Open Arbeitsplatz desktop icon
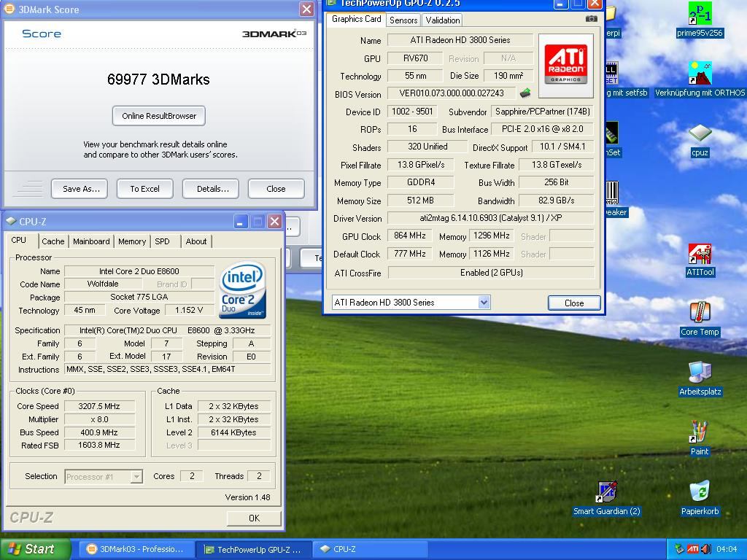 pos(700,373)
